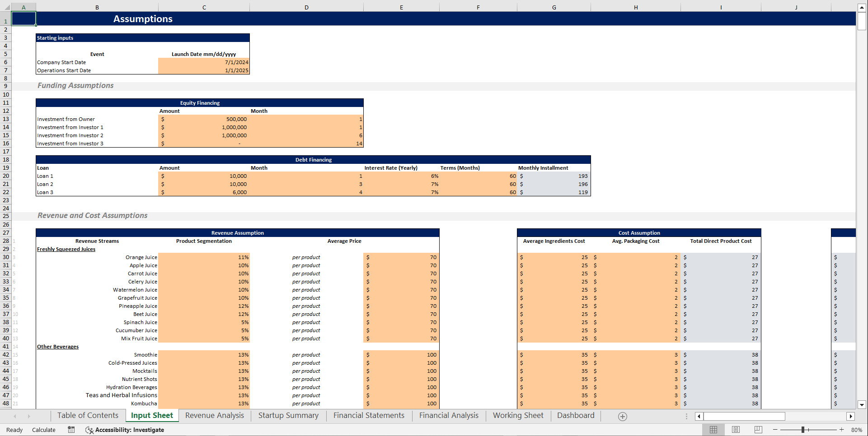Click the next sheet navigation arrow
The height and width of the screenshot is (436, 868).
click(x=29, y=416)
